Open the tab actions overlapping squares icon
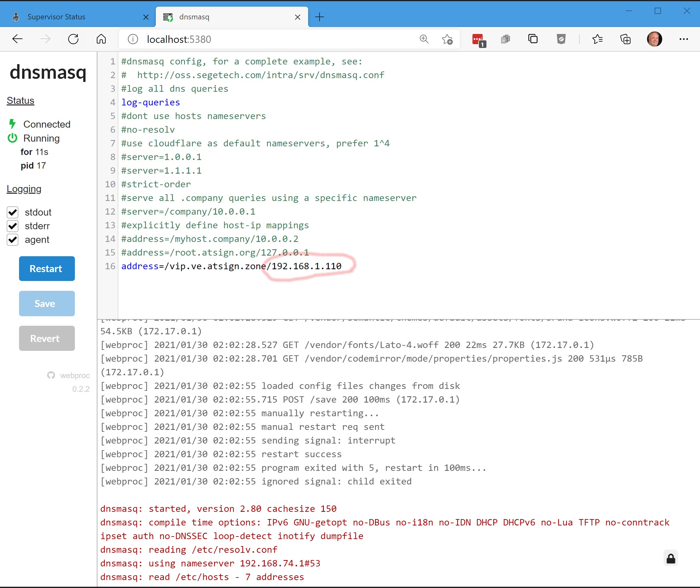This screenshot has width=700, height=588. [533, 39]
